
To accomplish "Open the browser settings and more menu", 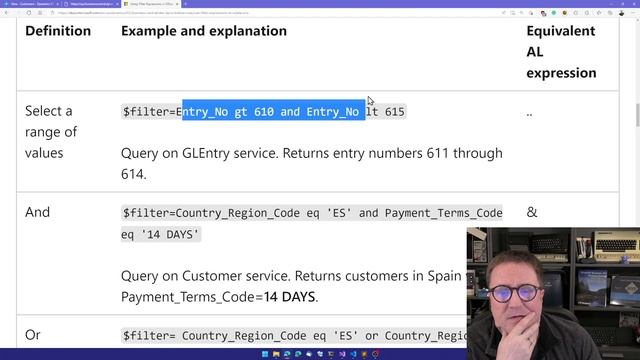I will click(633, 13).
